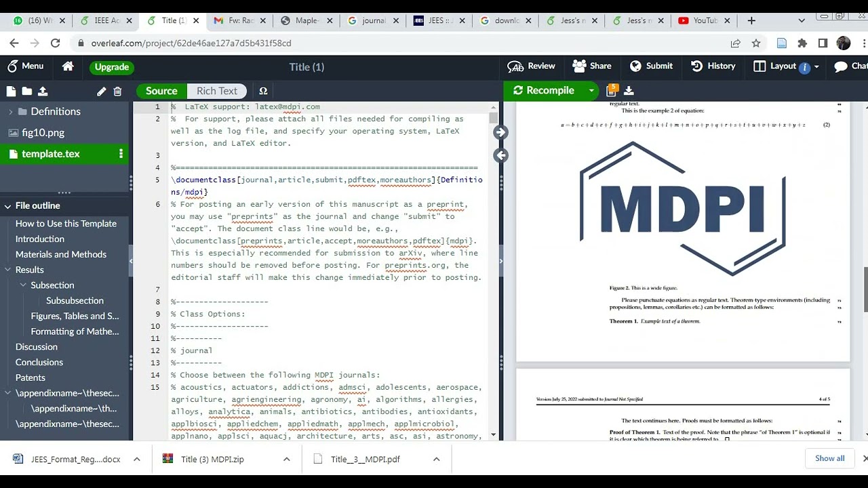Open Title (3) MDPI.zip download options
The width and height of the screenshot is (868, 488).
coord(286,459)
